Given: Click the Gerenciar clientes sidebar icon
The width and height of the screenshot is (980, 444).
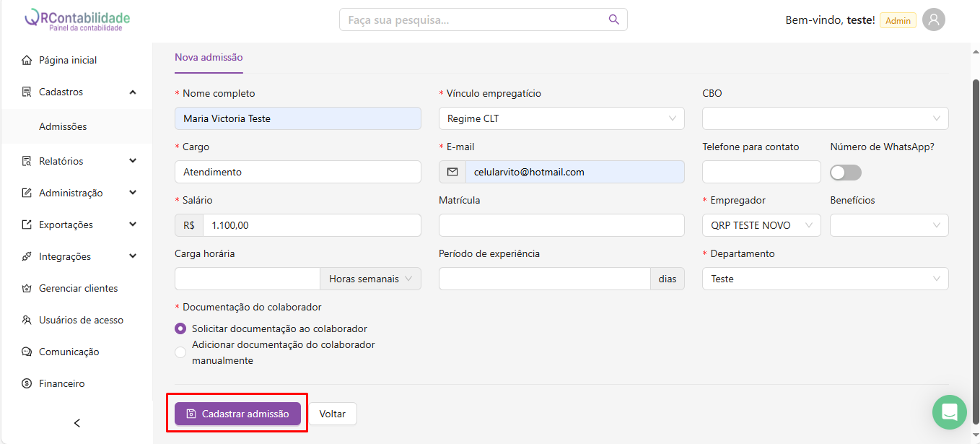Looking at the screenshot, I should pos(27,288).
